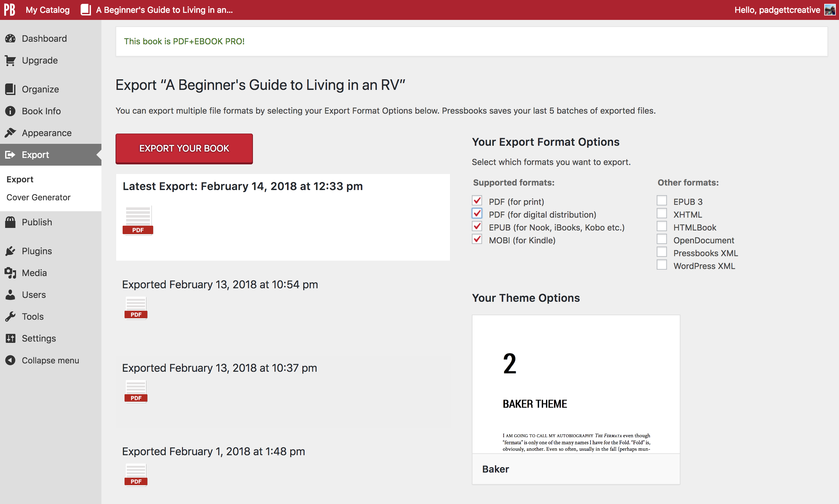Click the Publish shopping bag icon

coord(11,222)
